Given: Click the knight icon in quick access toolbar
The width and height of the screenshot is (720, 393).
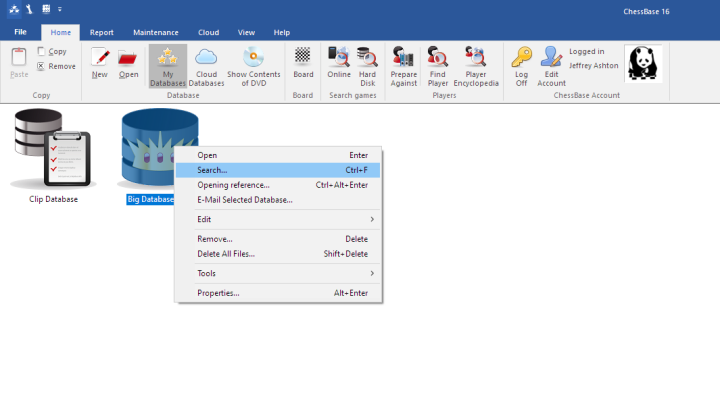Looking at the screenshot, I should click(x=30, y=9).
